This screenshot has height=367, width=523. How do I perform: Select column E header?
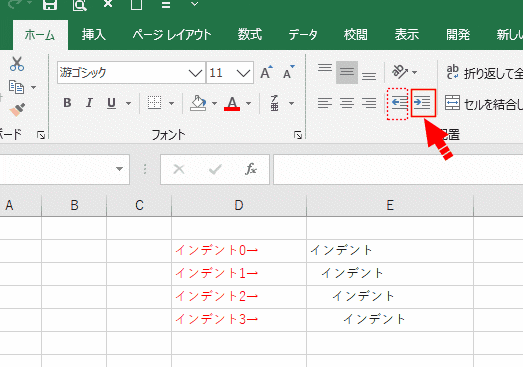coord(390,206)
